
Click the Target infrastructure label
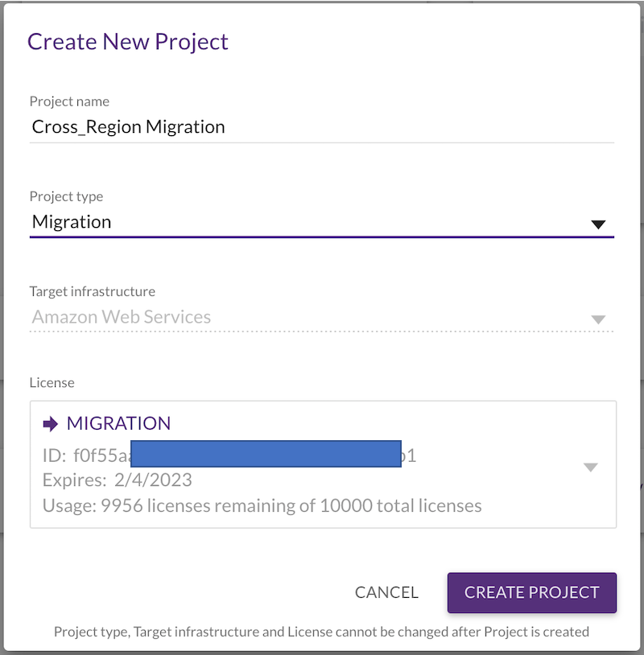point(92,291)
